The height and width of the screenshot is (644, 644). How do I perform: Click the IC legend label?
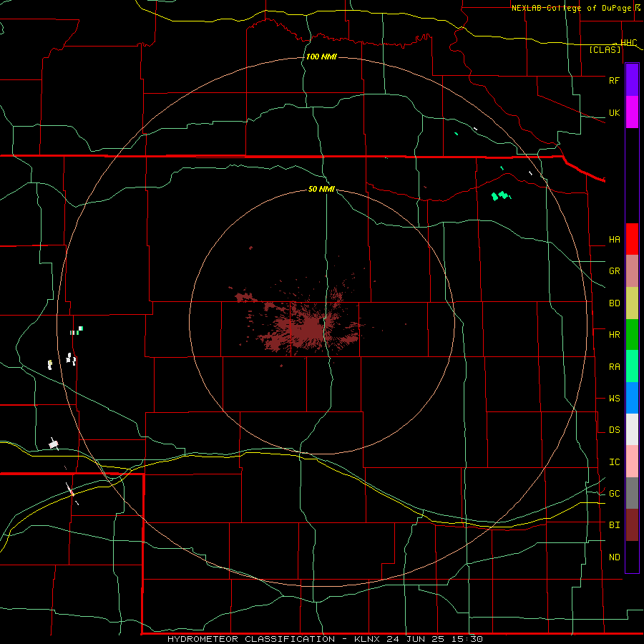(614, 462)
